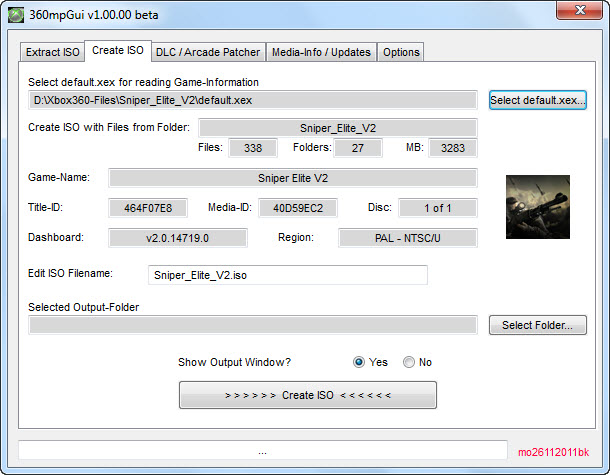Switch to the Extract ISO tab
The image size is (610, 475).
pyautogui.click(x=53, y=52)
